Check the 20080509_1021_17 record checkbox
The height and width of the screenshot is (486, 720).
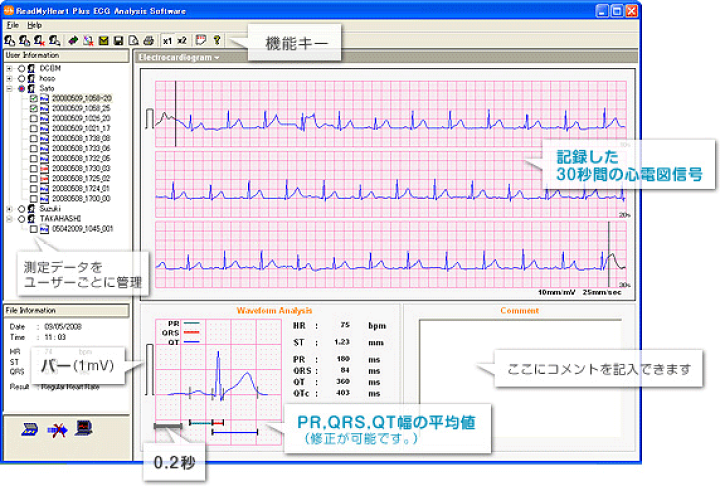click(x=34, y=129)
